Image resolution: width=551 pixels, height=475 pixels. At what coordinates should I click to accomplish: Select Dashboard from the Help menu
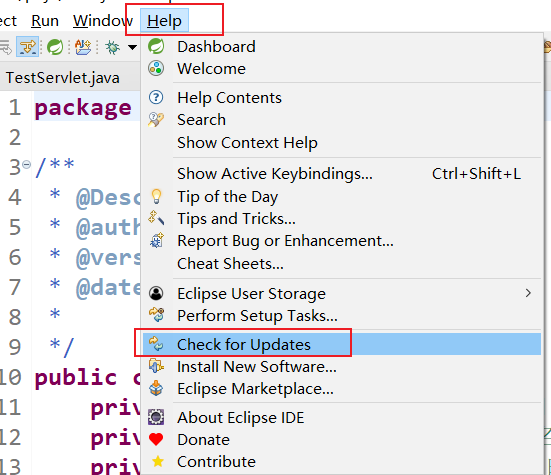216,47
